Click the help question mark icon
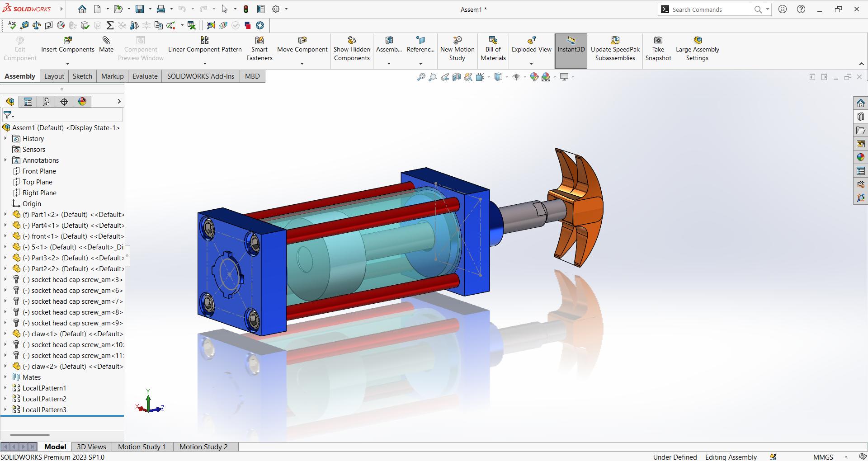This screenshot has width=868, height=461. (801, 9)
